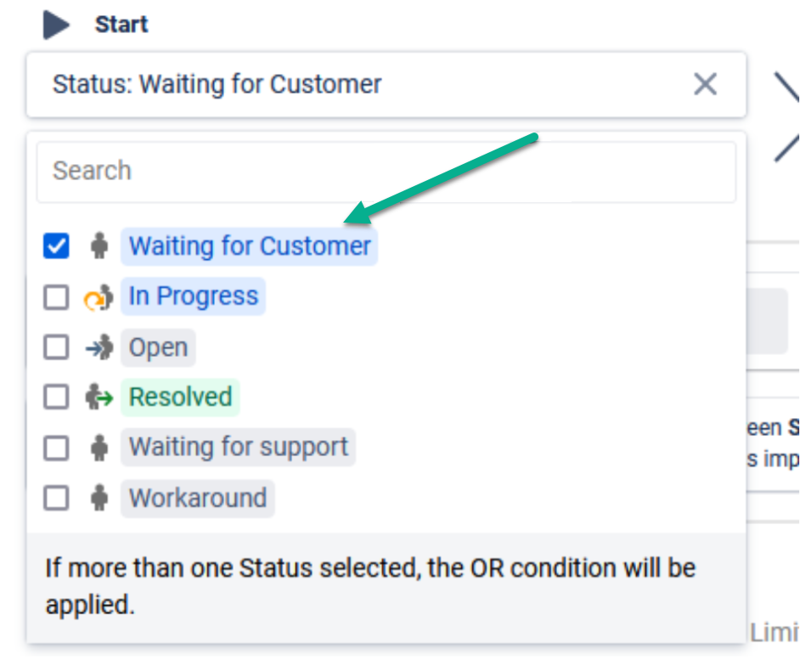Click the X to clear the status filter
800x672 pixels.
pyautogui.click(x=704, y=85)
